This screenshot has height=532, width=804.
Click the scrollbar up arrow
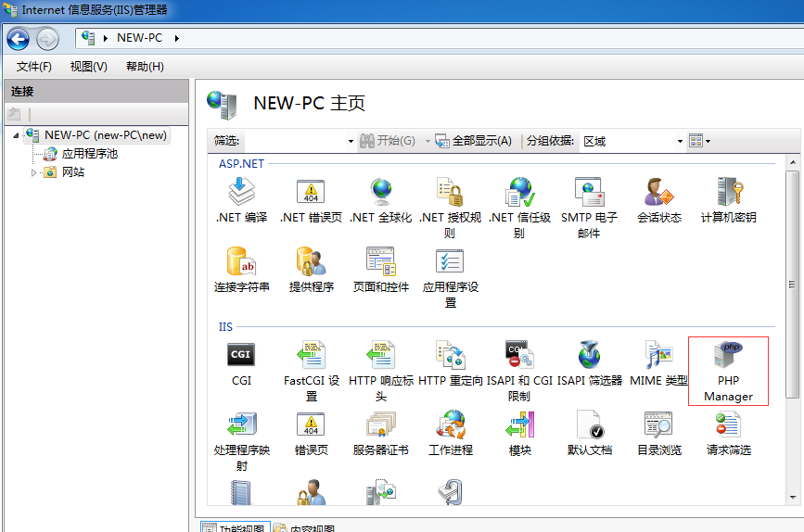point(793,162)
